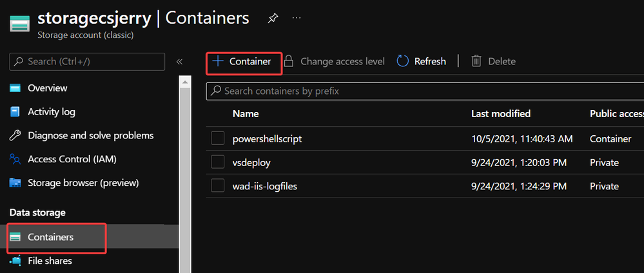The width and height of the screenshot is (644, 273).
Task: Click the wrench icon for Diagnose
Action: [15, 135]
